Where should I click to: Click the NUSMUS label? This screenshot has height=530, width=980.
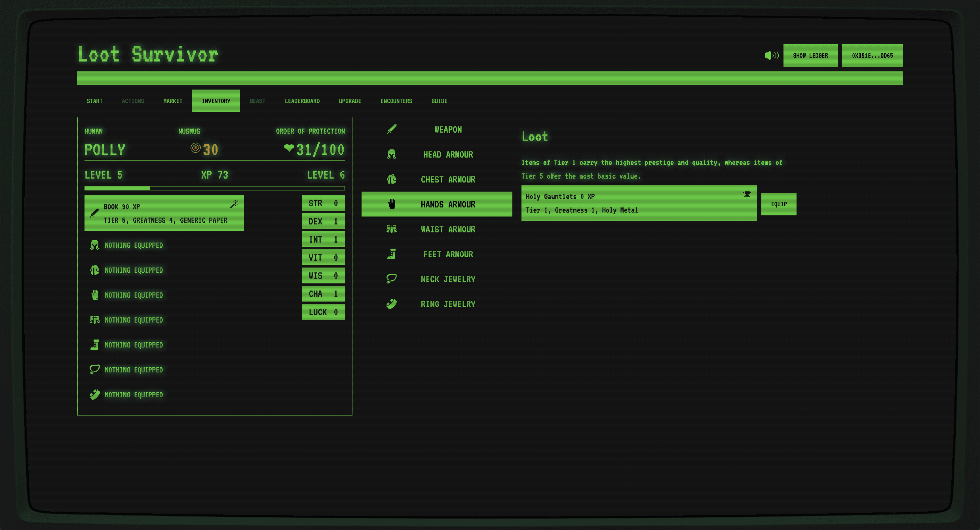pyautogui.click(x=189, y=131)
